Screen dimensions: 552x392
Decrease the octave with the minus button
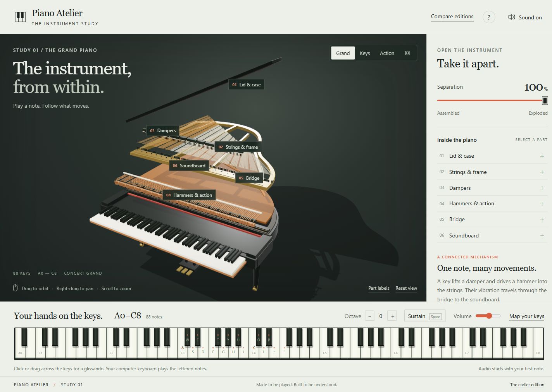coord(370,316)
